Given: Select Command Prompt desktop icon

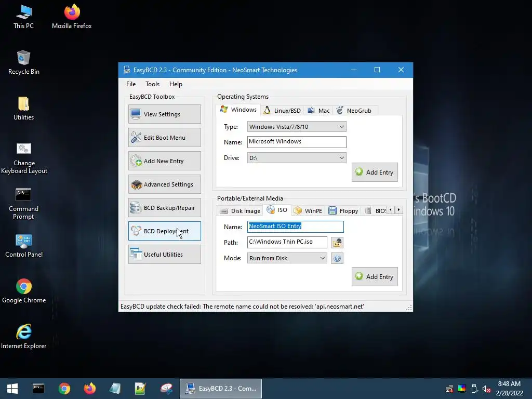Looking at the screenshot, I should [24, 204].
